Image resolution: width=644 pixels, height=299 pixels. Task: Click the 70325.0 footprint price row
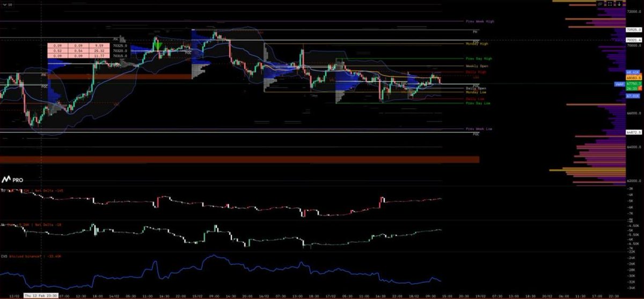point(120,47)
